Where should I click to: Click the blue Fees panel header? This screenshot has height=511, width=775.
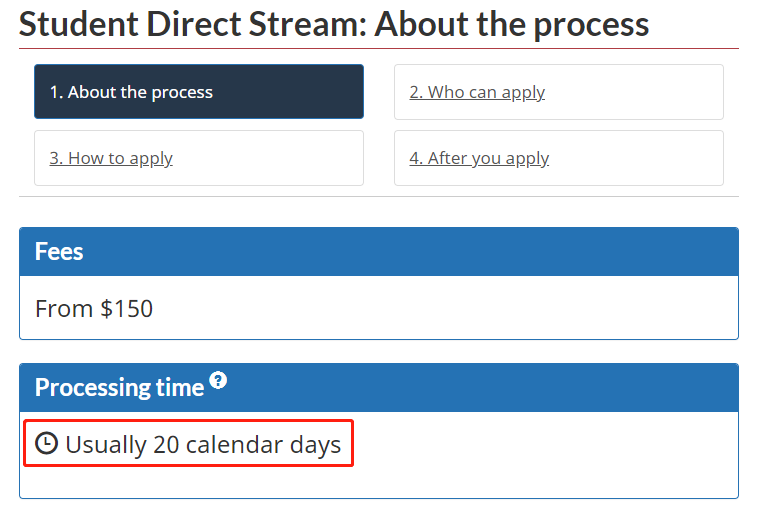coord(378,252)
